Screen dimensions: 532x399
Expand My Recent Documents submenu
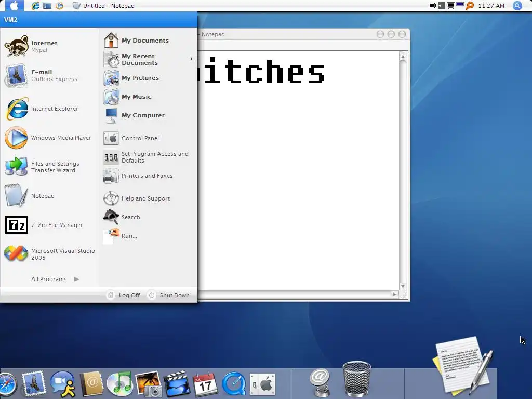(148, 59)
